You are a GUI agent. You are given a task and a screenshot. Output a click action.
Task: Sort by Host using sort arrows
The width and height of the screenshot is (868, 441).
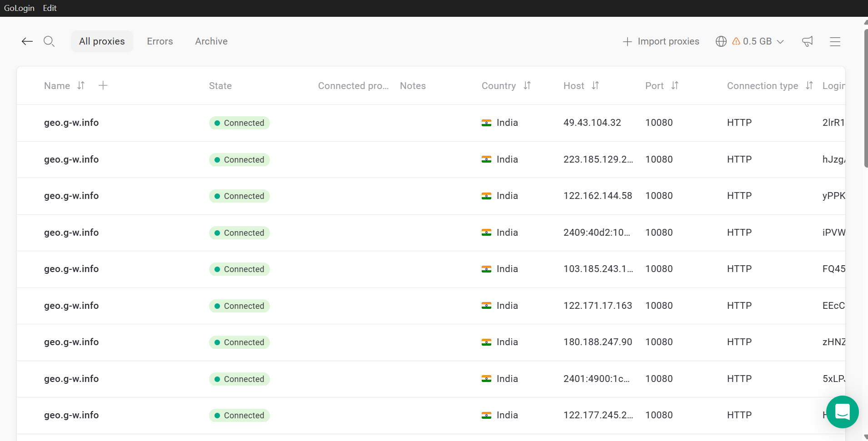click(x=595, y=85)
